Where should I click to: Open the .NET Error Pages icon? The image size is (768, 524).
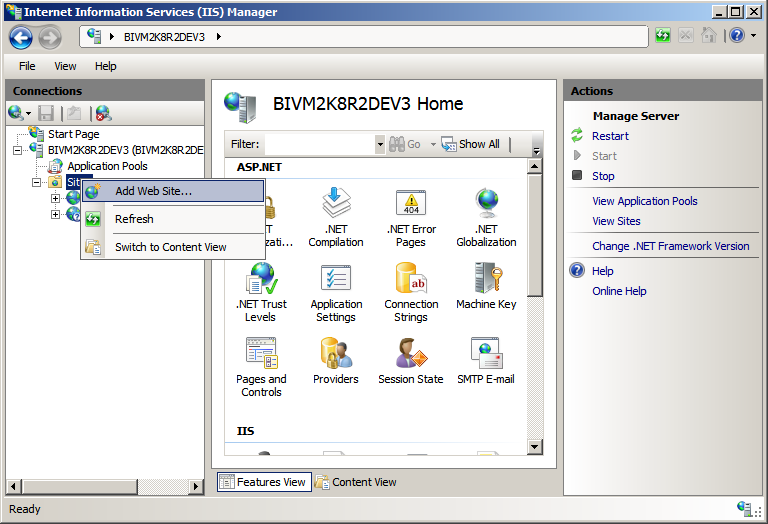click(411, 217)
